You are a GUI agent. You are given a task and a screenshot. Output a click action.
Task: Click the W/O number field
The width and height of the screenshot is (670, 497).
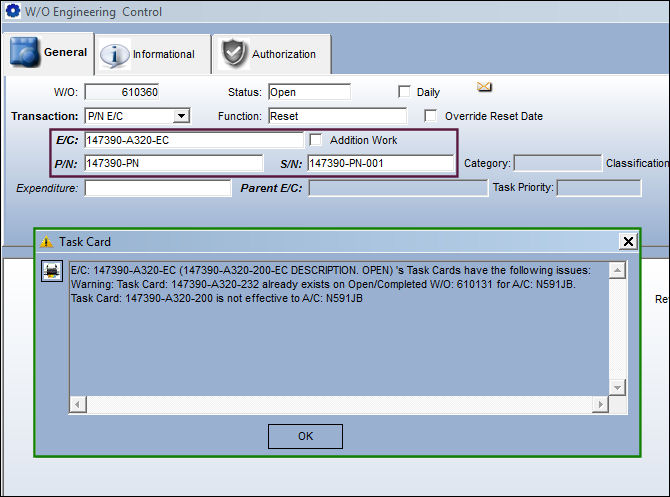click(122, 92)
